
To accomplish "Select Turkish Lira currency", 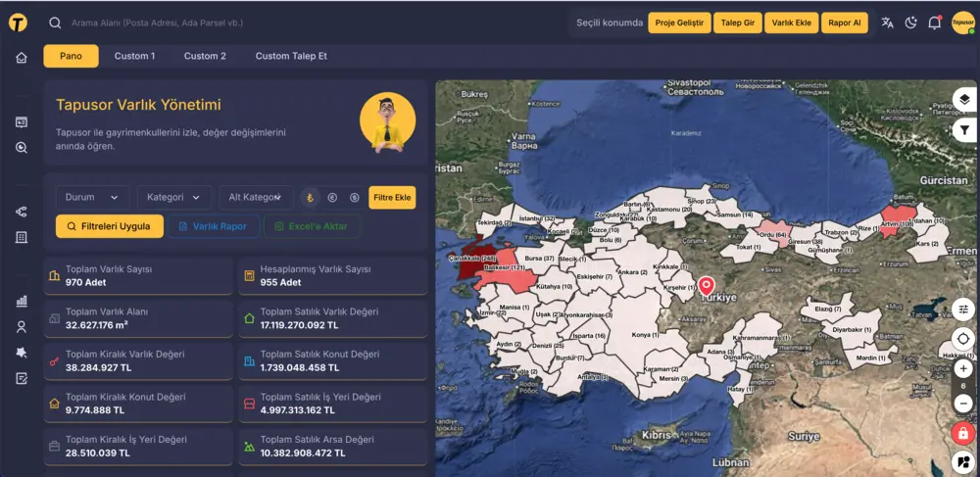I will 310,197.
